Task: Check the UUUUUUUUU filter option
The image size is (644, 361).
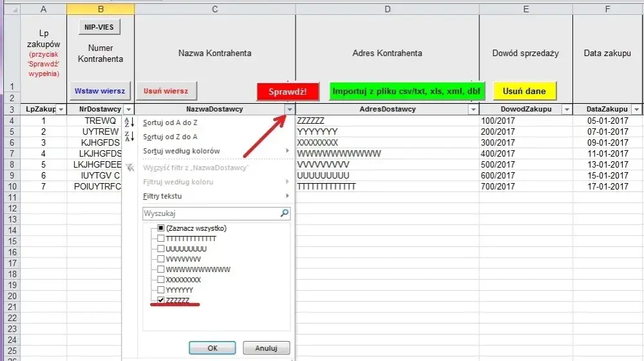Action: pyautogui.click(x=161, y=249)
